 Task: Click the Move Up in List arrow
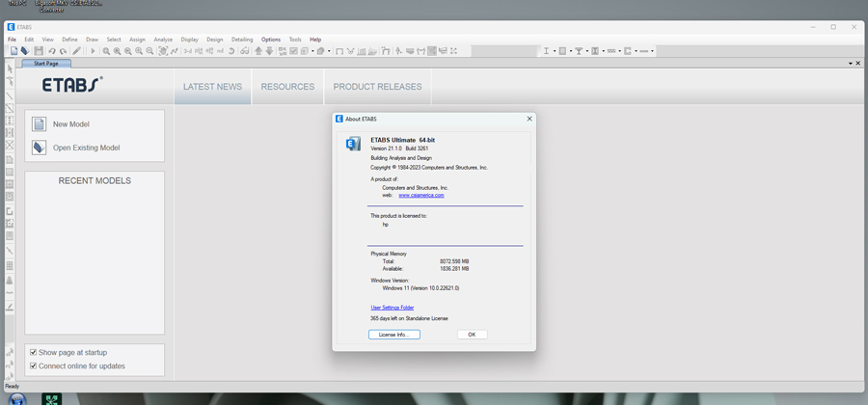pyautogui.click(x=258, y=51)
